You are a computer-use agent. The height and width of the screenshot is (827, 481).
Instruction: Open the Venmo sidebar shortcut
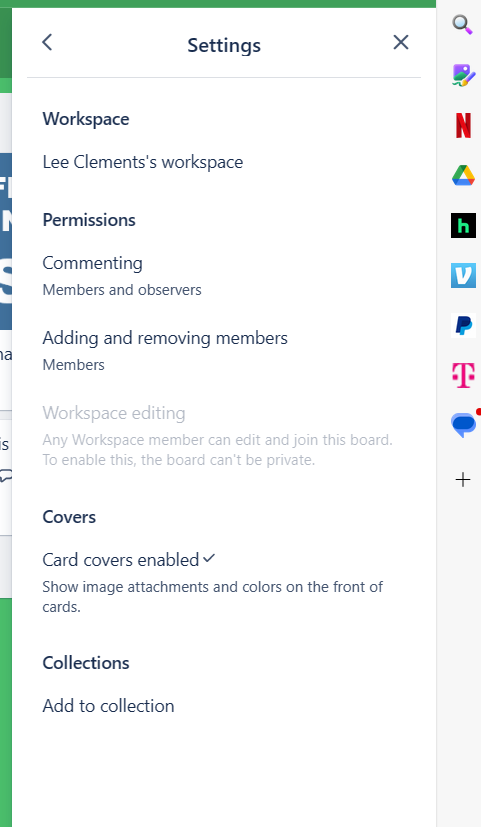(x=464, y=275)
